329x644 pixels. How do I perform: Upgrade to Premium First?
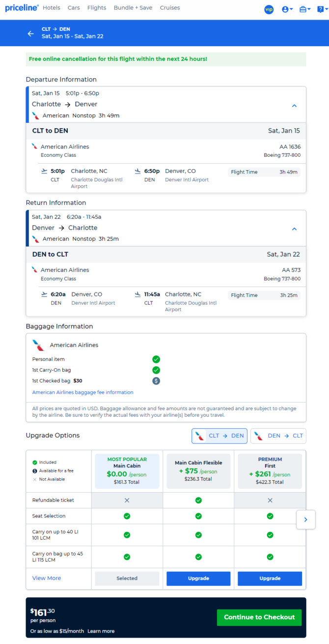click(270, 579)
